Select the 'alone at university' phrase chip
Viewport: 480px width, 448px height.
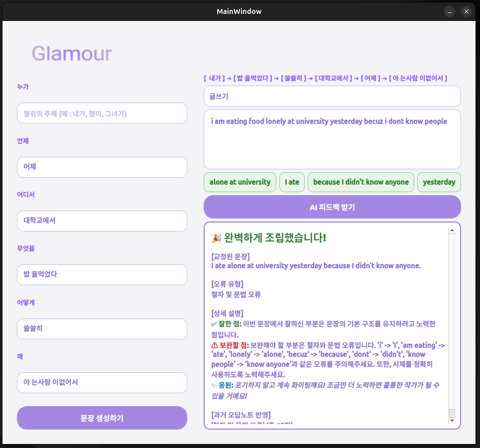click(x=240, y=182)
